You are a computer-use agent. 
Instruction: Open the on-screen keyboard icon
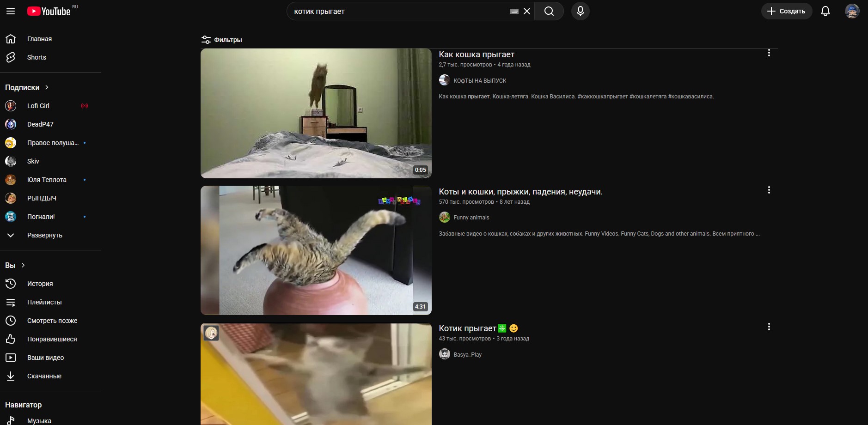point(514,11)
